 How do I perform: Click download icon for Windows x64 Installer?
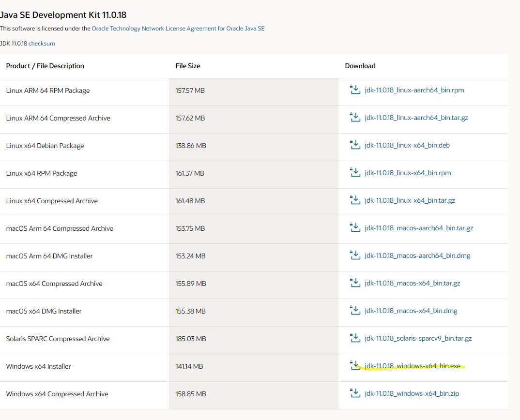pyautogui.click(x=355, y=366)
